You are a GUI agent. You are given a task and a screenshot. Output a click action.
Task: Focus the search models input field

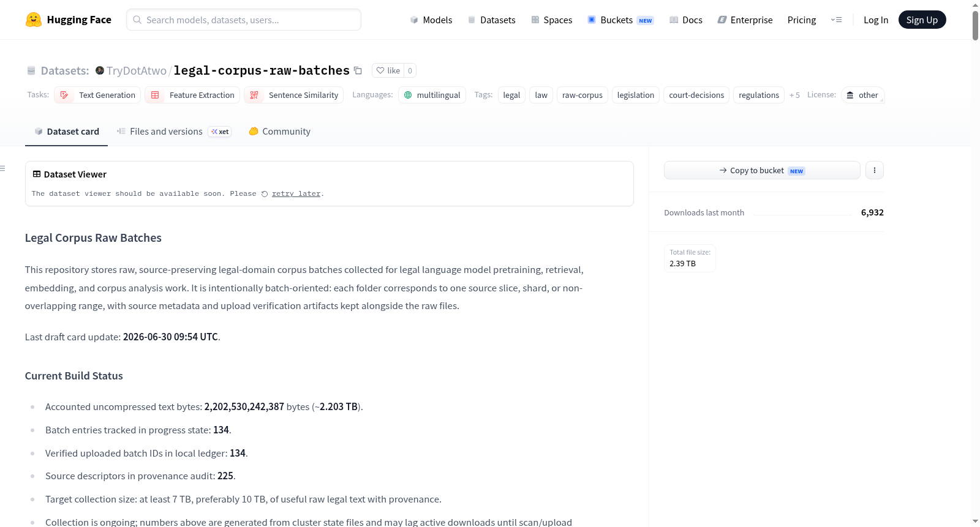click(x=244, y=20)
